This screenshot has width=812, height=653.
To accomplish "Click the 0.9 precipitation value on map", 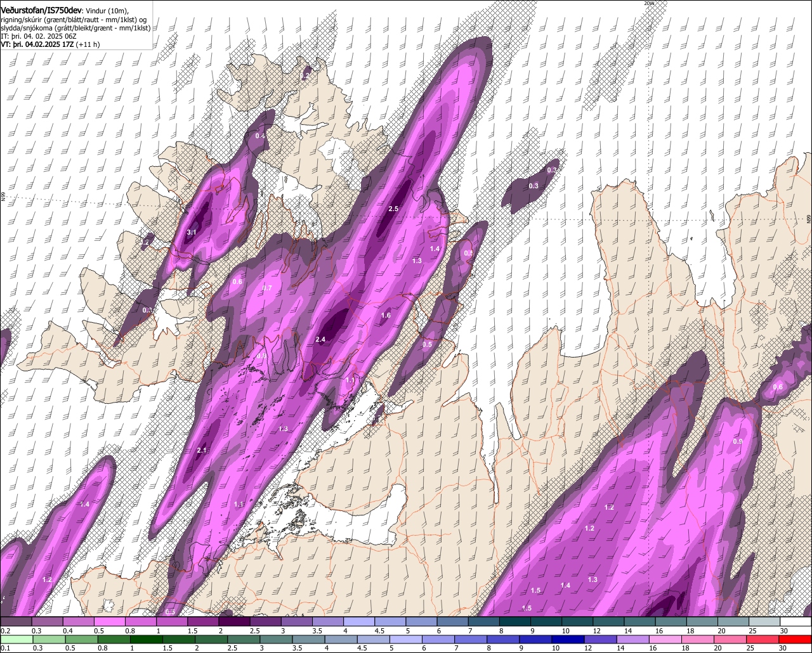I will pyautogui.click(x=738, y=441).
